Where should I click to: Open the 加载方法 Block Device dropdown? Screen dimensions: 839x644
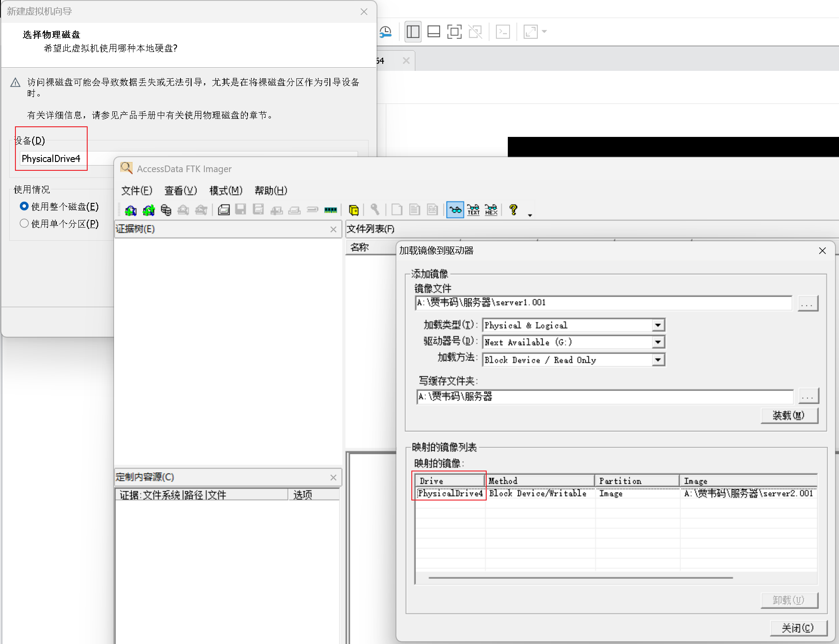658,360
